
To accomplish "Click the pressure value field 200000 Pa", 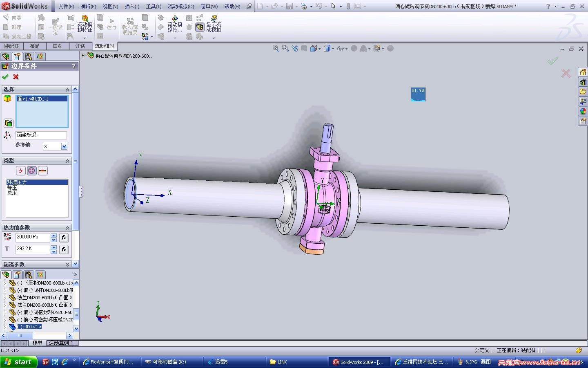I will coord(33,237).
